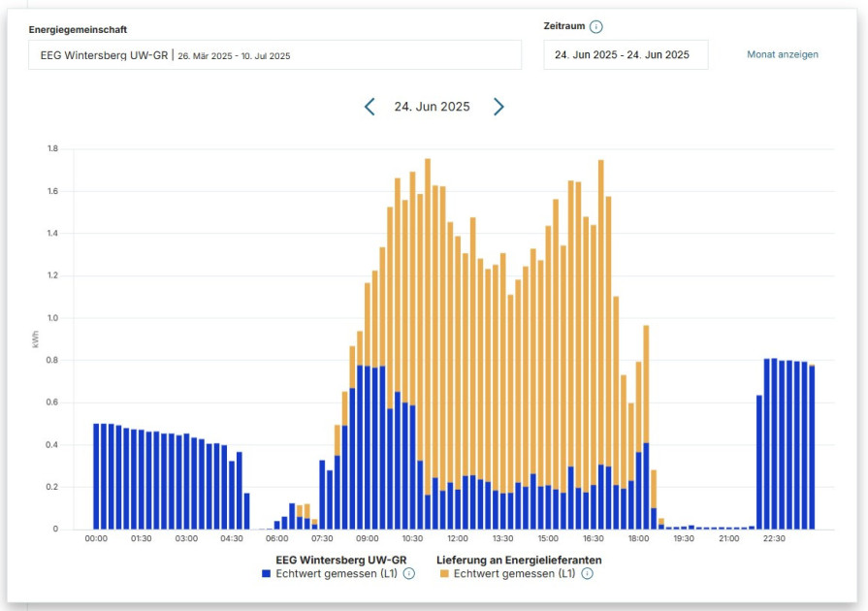Viewport: 868px width, 611px height.
Task: Toggle the orange Echtwert gemessen legend swatch
Action: [444, 574]
